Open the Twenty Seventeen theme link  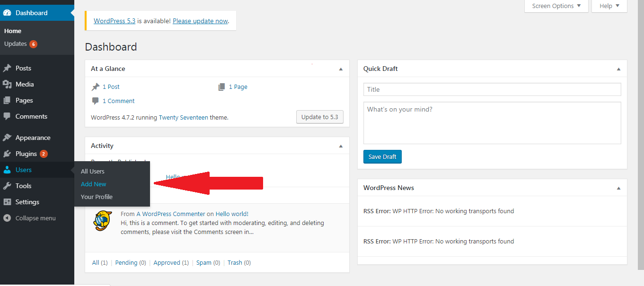point(183,117)
